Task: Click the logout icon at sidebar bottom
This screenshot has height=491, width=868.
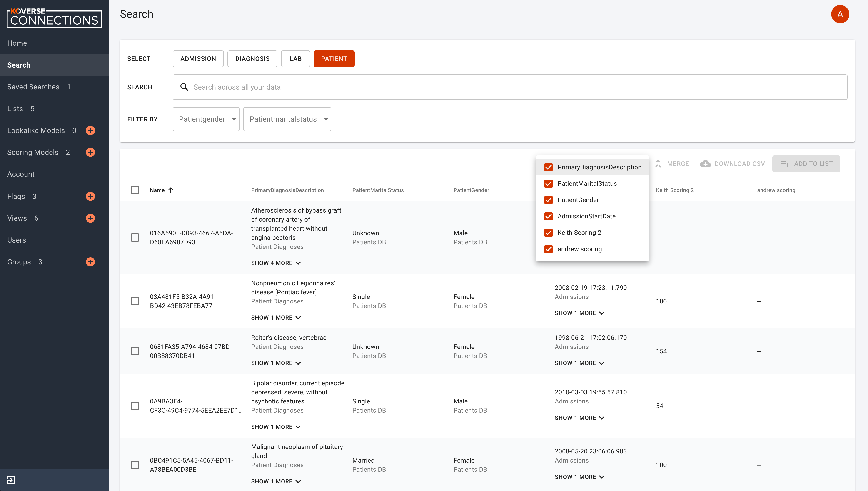Action: [11, 480]
